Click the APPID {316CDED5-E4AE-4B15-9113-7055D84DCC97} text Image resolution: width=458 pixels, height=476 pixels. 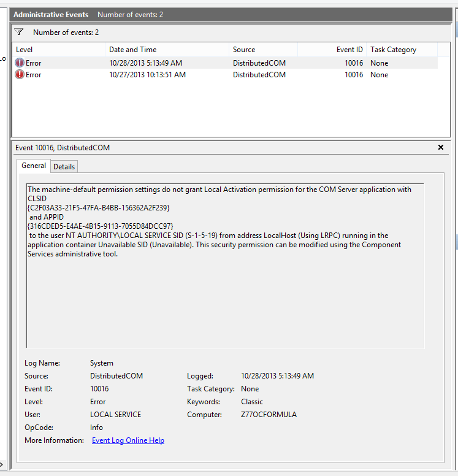point(101,226)
